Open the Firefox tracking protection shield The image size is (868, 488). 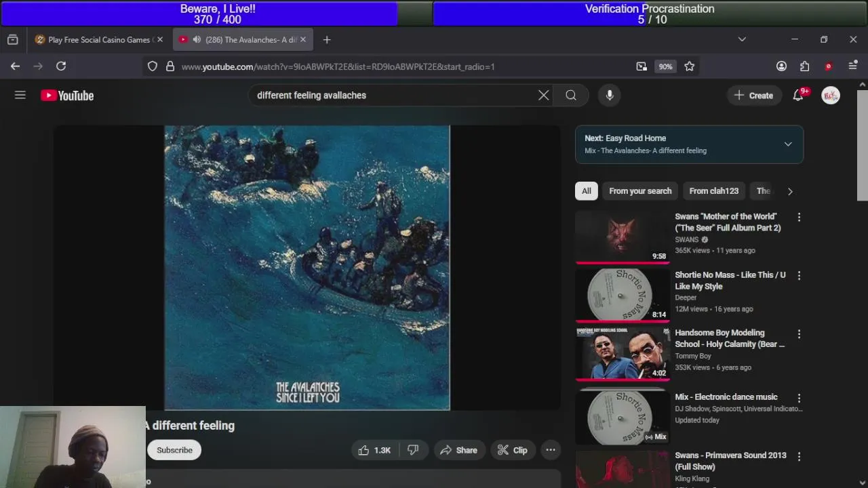pos(153,66)
